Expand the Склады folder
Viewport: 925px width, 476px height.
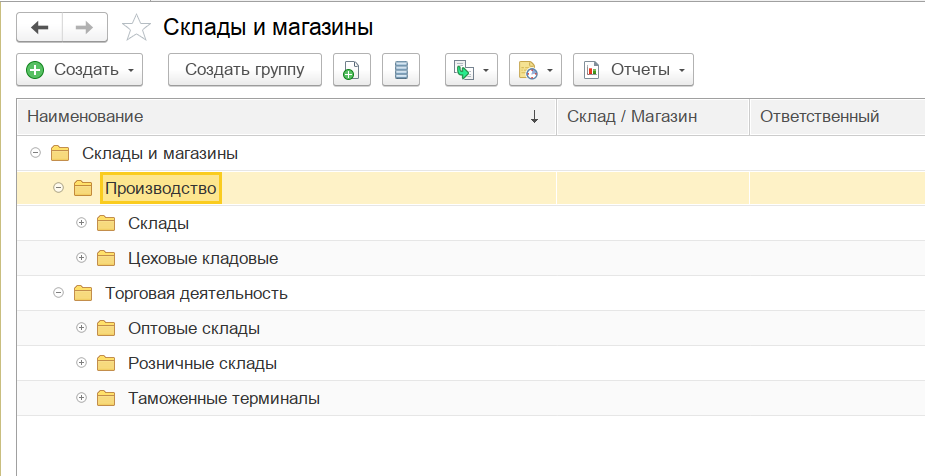coord(82,223)
